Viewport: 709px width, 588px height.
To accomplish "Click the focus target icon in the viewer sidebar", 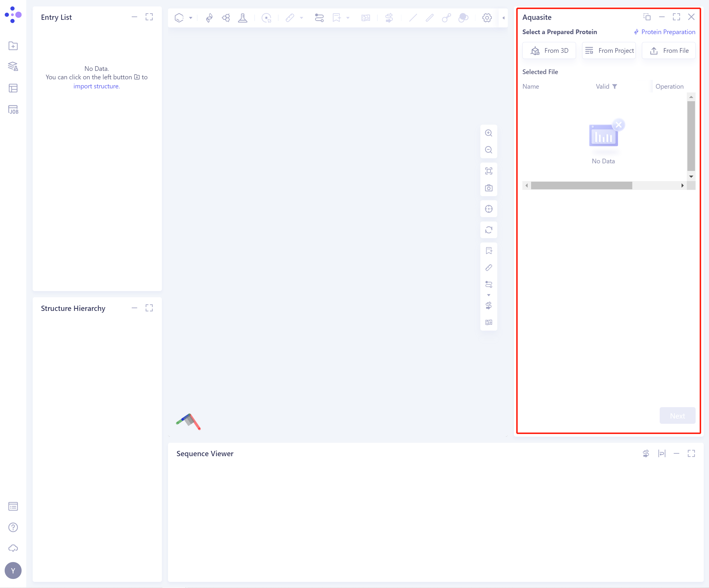I will tap(489, 209).
